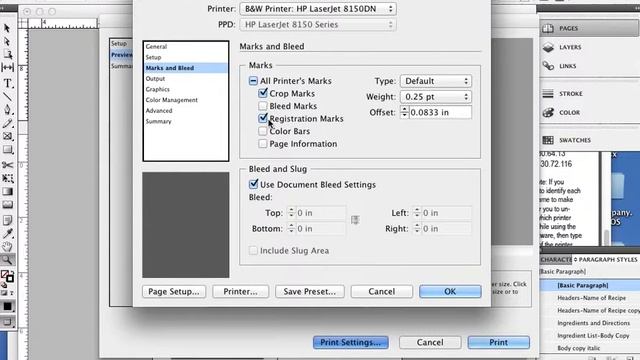Select the Rectangle Frame tool
640x360 pixels.
pyautogui.click(x=7, y=136)
